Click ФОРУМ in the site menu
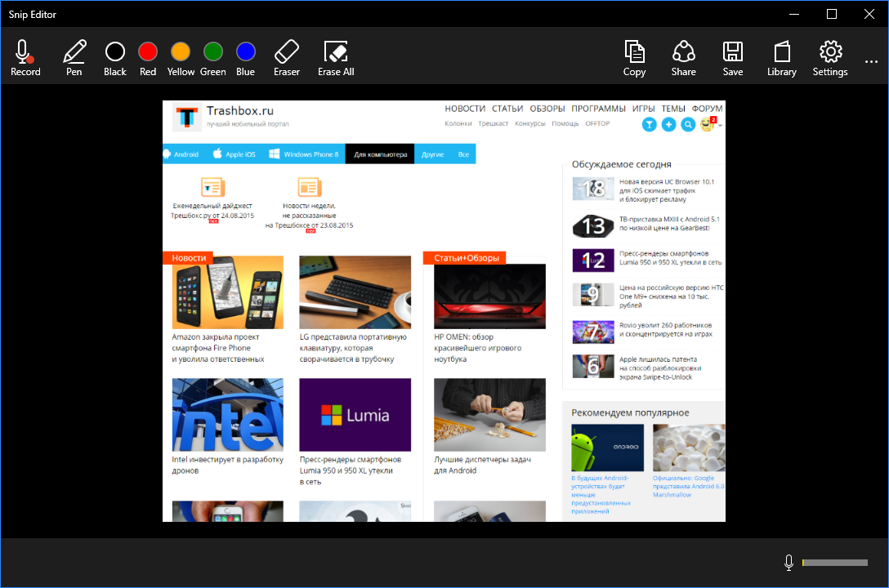This screenshot has width=889, height=588. coord(707,109)
